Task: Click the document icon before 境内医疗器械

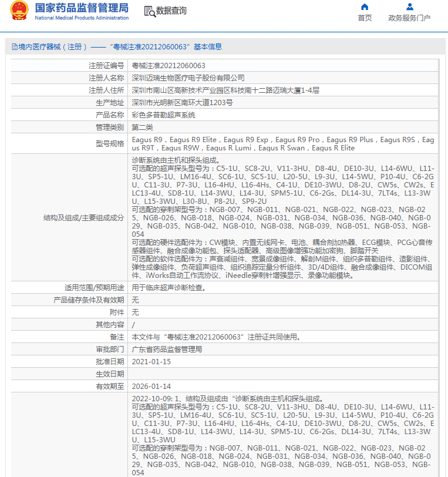Action: 15,47
